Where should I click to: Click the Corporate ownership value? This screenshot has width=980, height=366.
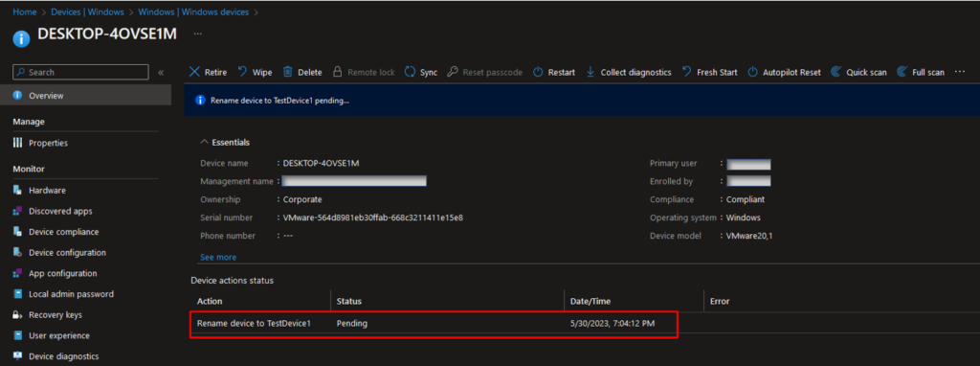(x=302, y=199)
